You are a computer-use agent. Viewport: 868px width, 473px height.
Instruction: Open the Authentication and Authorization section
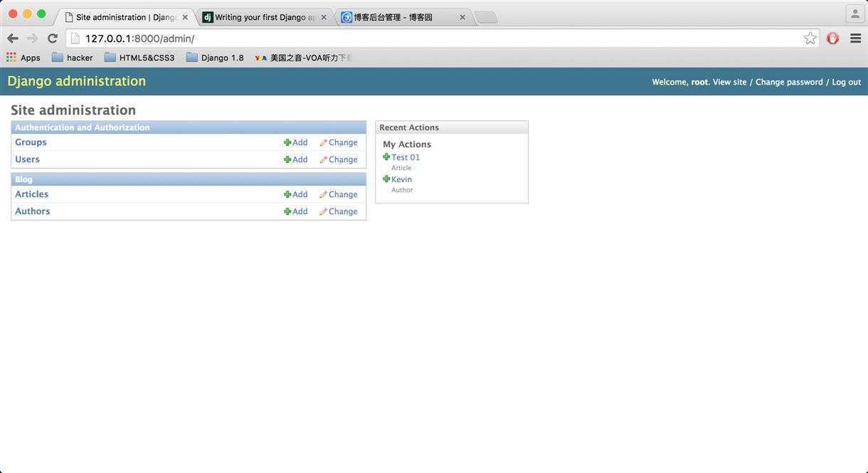click(83, 127)
